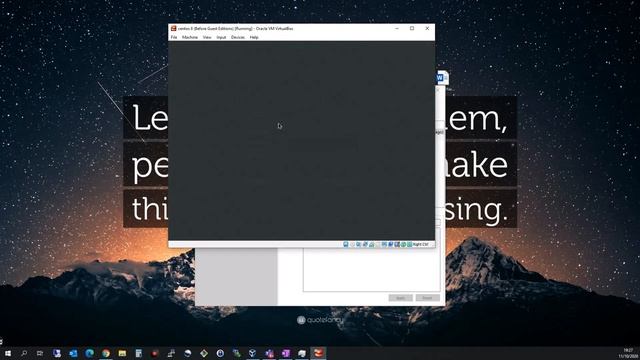
Task: Open the Help menu in VirtualBox
Action: click(x=254, y=37)
